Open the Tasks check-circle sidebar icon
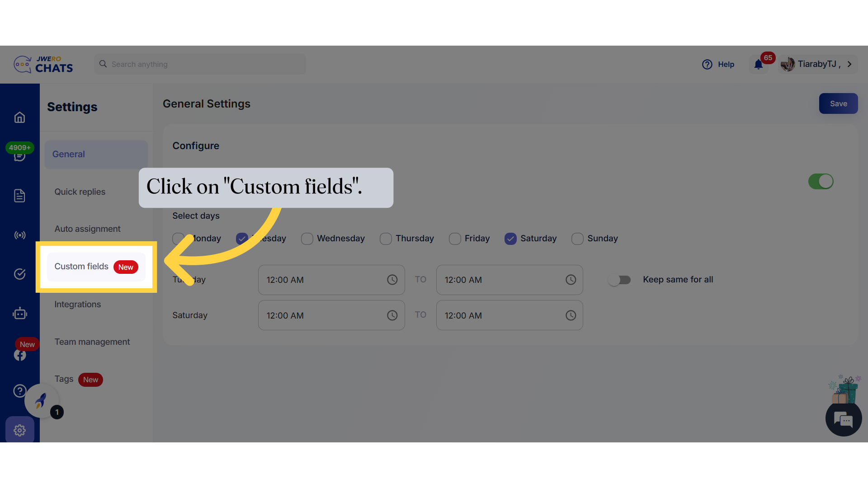Screen dimensions: 868x488 (x=19, y=274)
